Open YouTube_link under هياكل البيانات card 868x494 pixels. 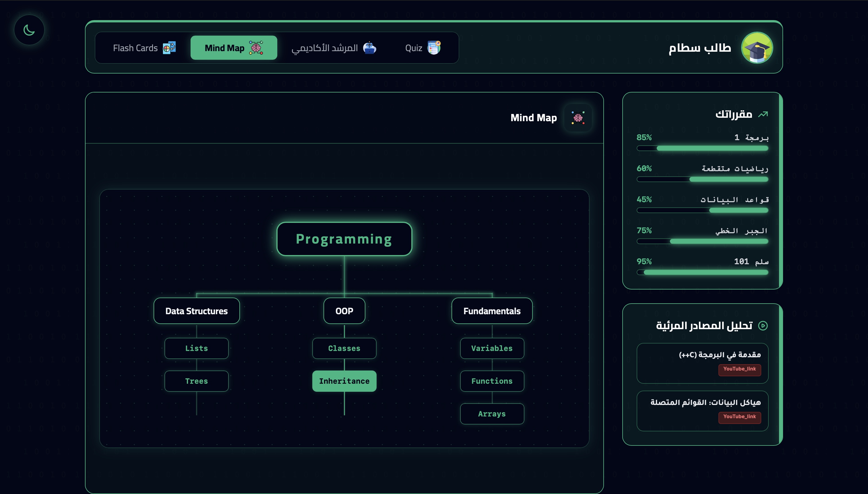[x=739, y=417]
